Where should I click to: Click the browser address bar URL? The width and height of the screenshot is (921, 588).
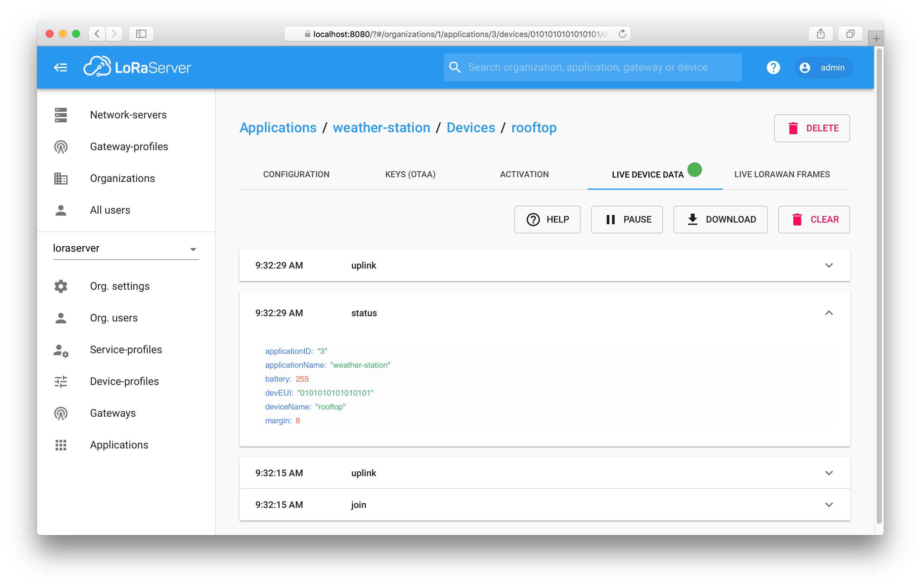(457, 34)
